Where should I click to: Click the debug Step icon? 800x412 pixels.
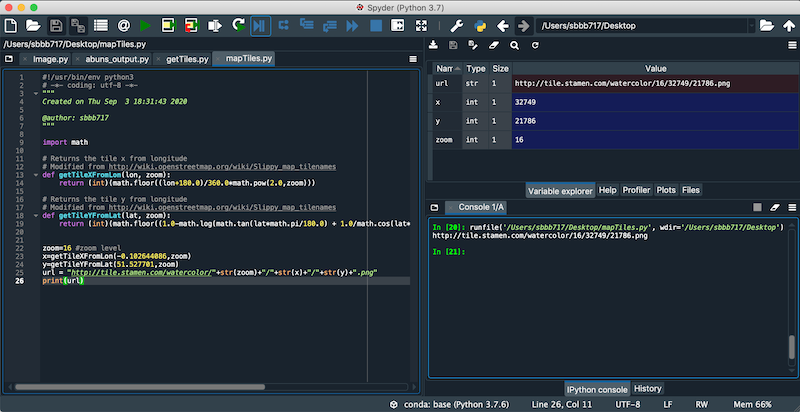(283, 25)
